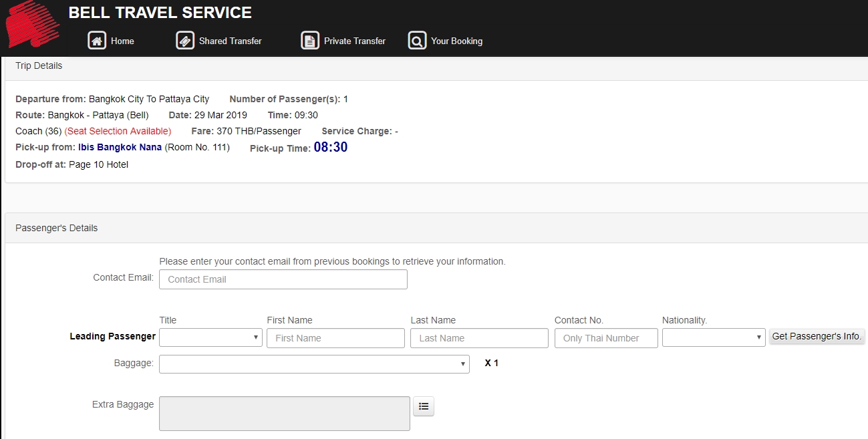Viewport: 868px width, 439px height.
Task: Select the Private Transfer menu label
Action: (x=354, y=41)
